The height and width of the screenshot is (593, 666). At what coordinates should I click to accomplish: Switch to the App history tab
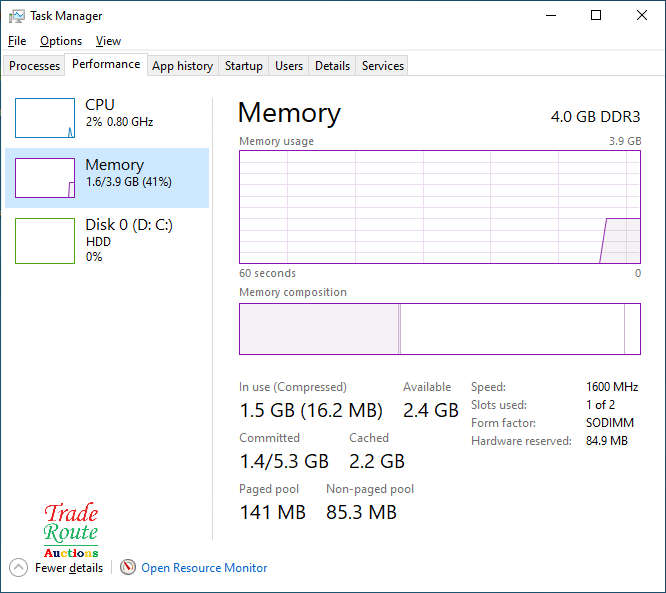click(x=183, y=66)
